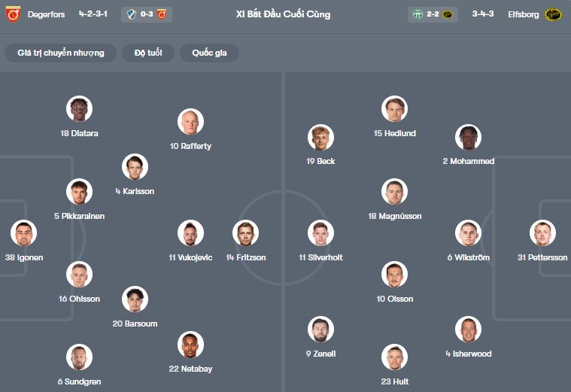Image resolution: width=571 pixels, height=392 pixels.
Task: Click the Elfsborg team name
Action: click(521, 14)
